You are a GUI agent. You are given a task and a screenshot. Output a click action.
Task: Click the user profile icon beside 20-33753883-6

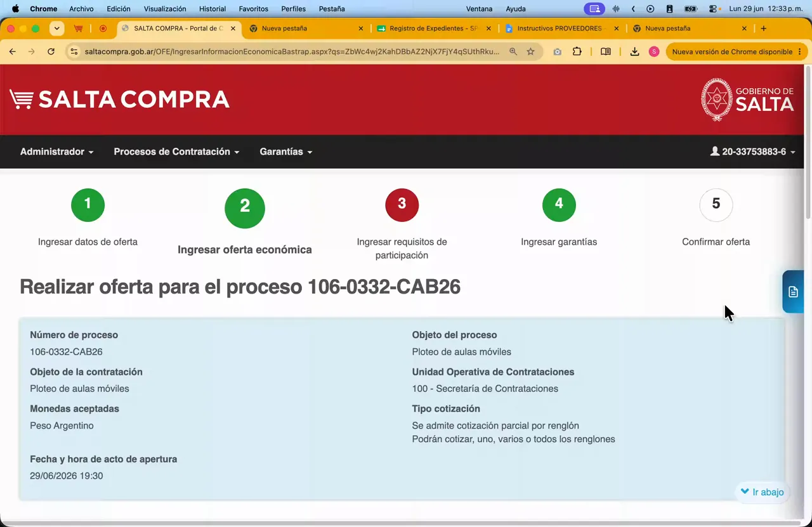pyautogui.click(x=715, y=152)
